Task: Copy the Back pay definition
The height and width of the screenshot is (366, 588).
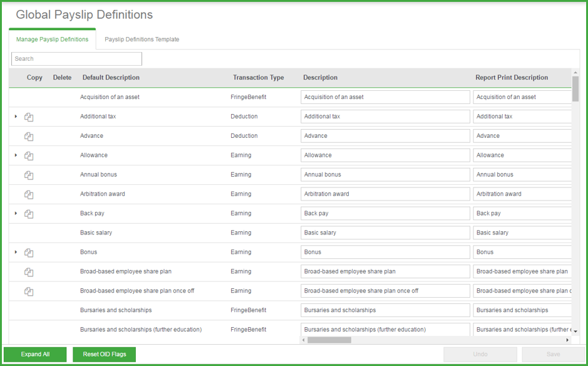Action: (29, 214)
